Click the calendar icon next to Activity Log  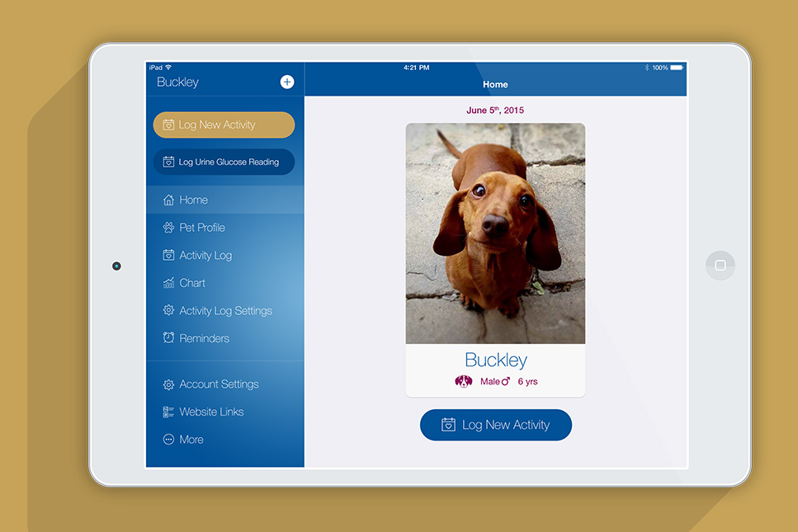click(x=168, y=255)
